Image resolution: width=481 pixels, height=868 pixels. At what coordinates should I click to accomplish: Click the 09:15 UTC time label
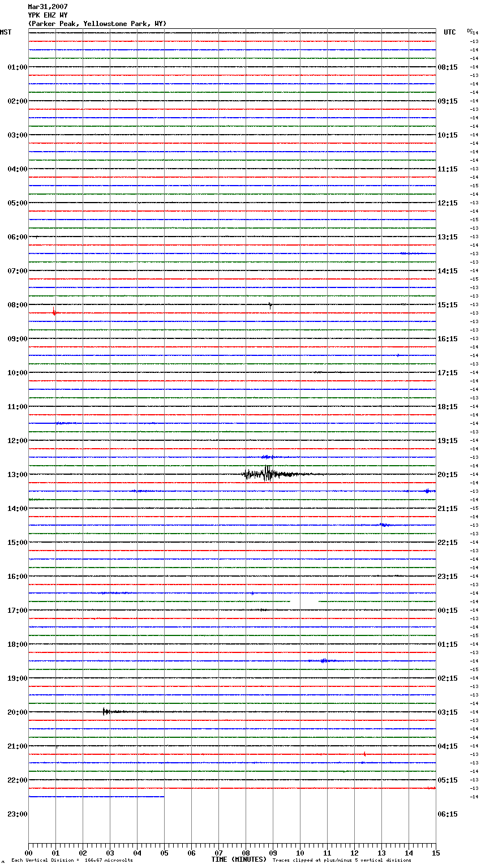tap(448, 101)
